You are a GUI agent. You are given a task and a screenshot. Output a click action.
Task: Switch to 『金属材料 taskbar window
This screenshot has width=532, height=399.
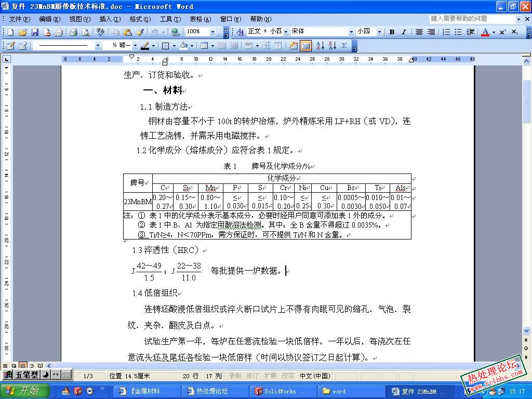coord(147,391)
